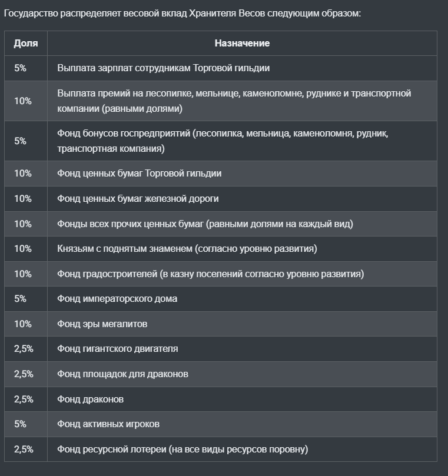This screenshot has height=476, width=448.
Task: Click the row about премий на лесопилке
Action: [234, 101]
